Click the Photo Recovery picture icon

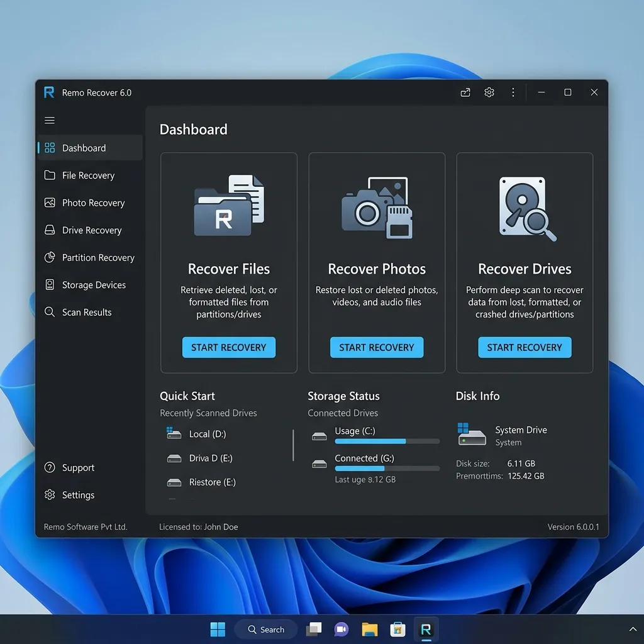click(50, 203)
